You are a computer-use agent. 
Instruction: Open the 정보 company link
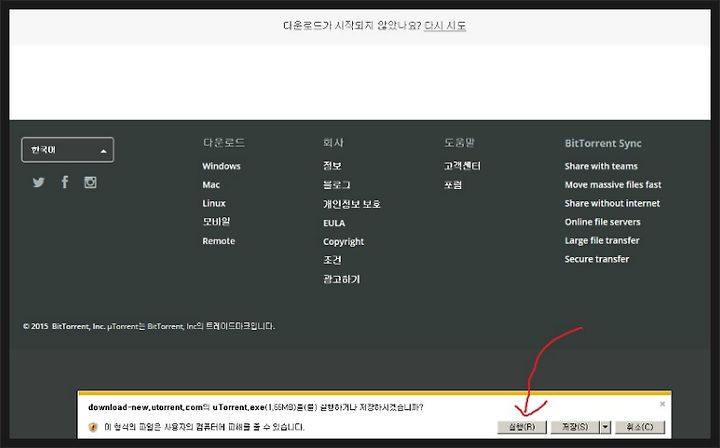332,166
